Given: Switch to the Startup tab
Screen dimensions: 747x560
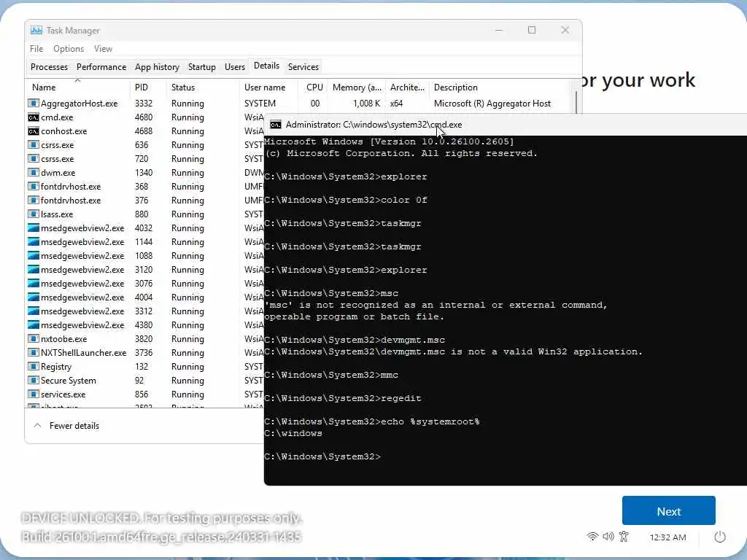Looking at the screenshot, I should click(x=202, y=66).
